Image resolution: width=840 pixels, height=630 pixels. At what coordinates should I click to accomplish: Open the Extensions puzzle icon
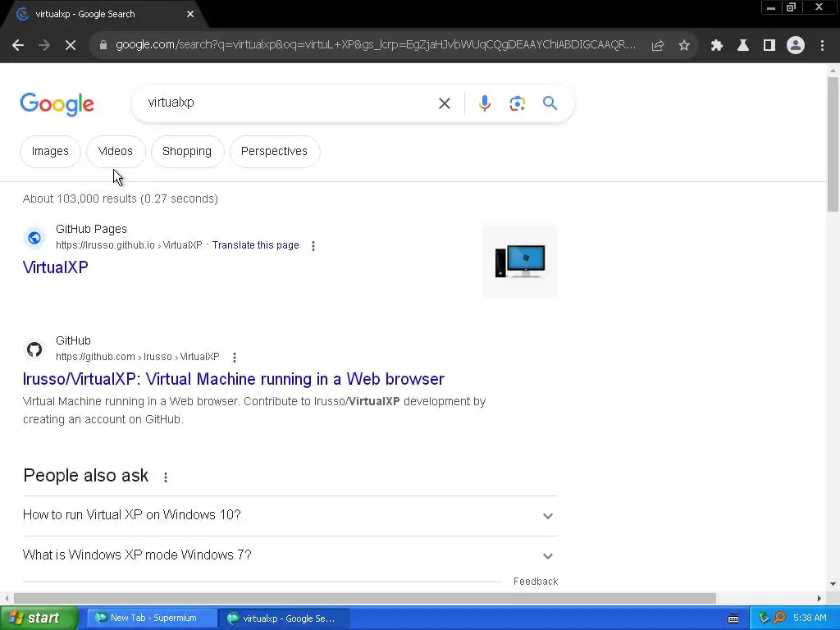[717, 46]
